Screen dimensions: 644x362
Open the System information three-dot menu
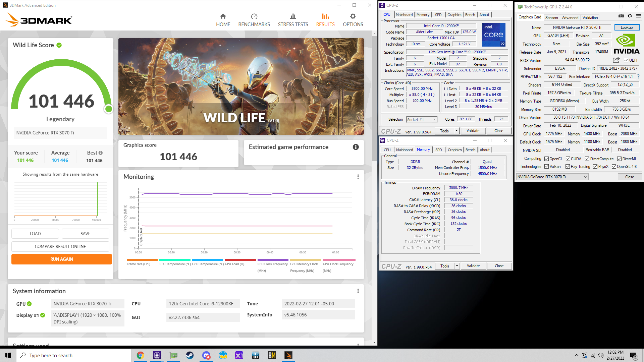pyautogui.click(x=358, y=291)
